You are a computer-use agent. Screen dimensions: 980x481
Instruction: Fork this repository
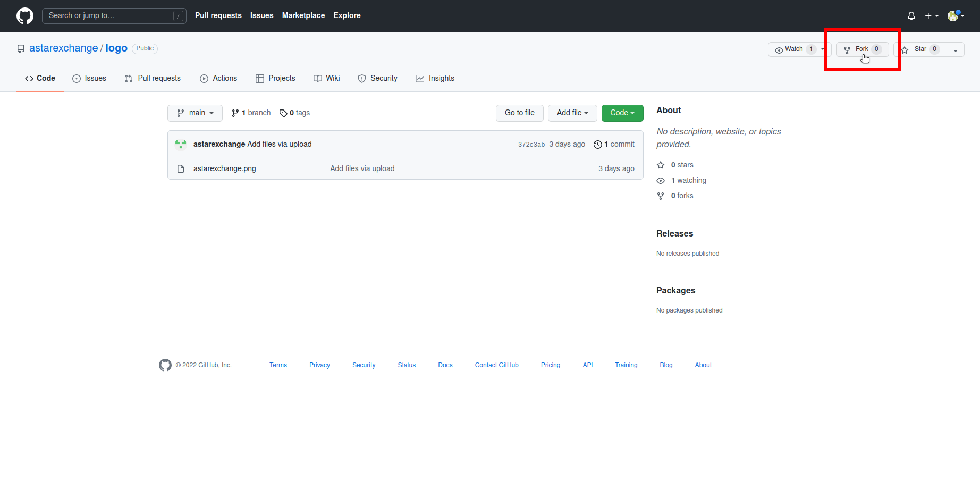tap(863, 49)
